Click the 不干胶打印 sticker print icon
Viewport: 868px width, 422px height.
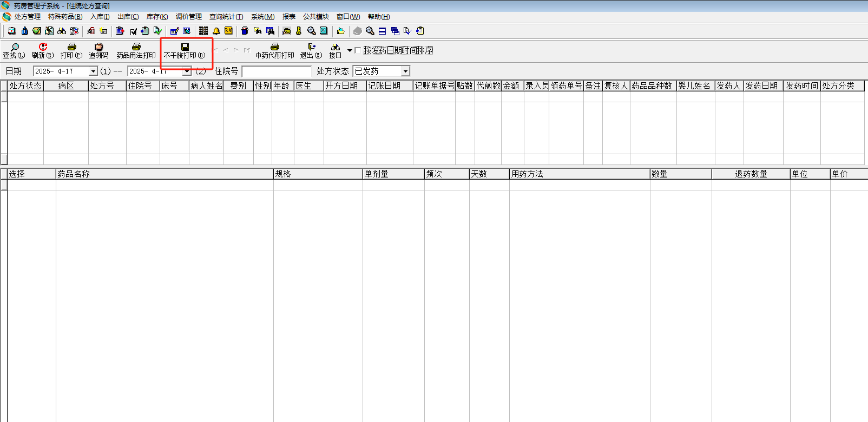(185, 47)
